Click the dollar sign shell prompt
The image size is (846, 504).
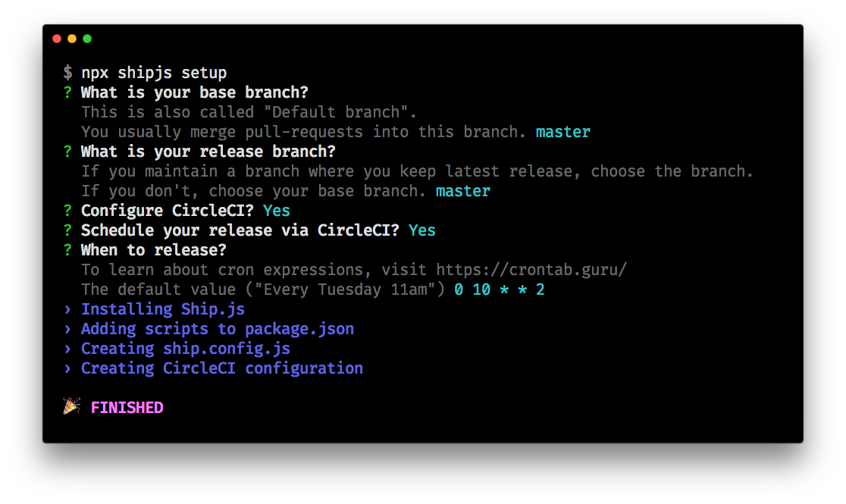(67, 72)
